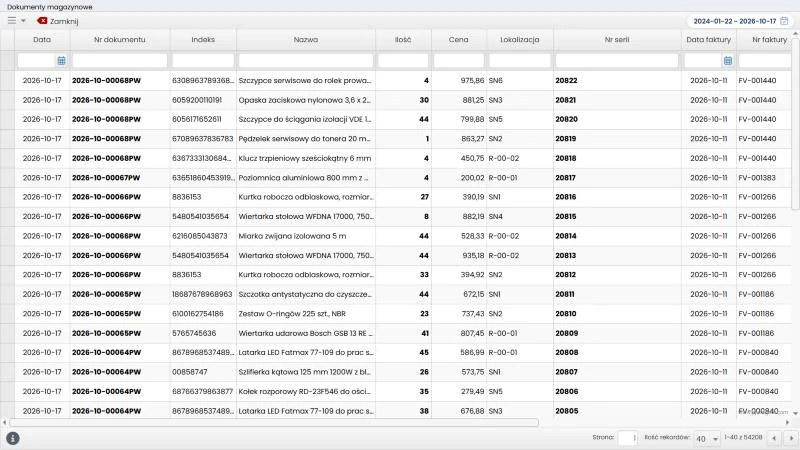This screenshot has height=450, width=800.
Task: Focus the Cena filter field
Action: [x=459, y=61]
